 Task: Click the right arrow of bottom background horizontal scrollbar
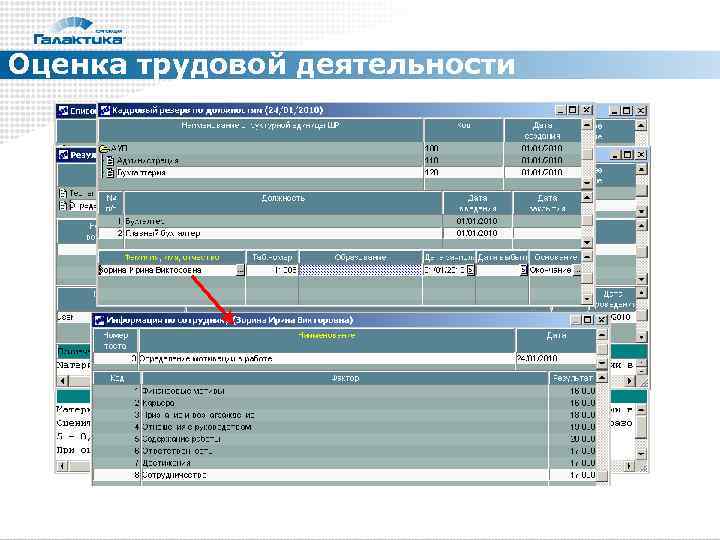[x=630, y=466]
